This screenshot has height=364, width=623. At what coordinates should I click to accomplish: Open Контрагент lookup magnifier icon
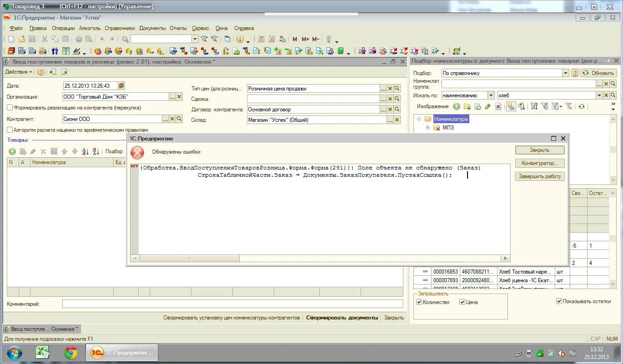click(179, 119)
